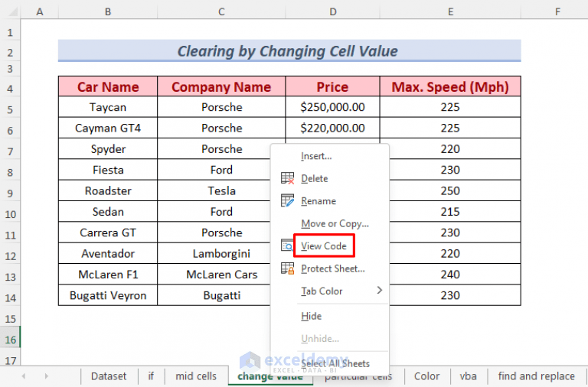This screenshot has height=387, width=588.
Task: Click the $220,000.00 price cell
Action: 332,128
